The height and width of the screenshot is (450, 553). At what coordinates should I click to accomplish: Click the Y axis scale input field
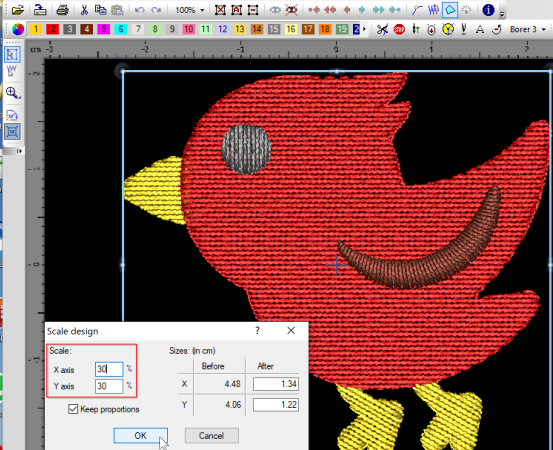[109, 386]
